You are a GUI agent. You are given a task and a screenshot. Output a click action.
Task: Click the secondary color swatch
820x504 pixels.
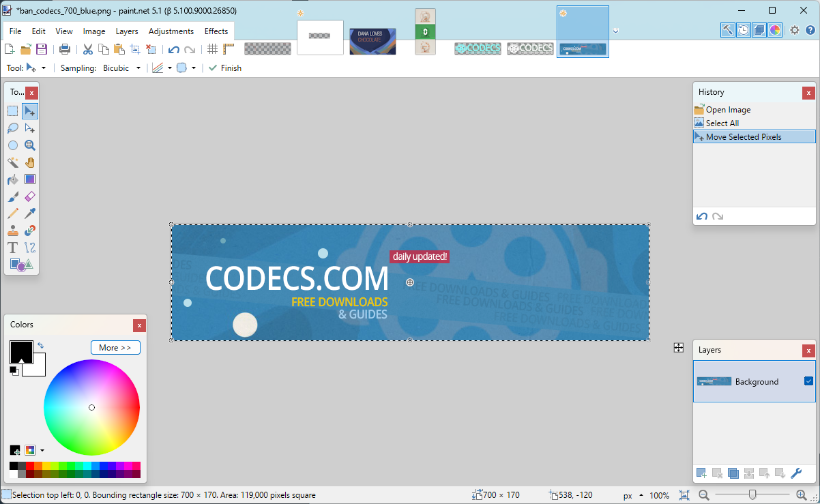tap(38, 368)
